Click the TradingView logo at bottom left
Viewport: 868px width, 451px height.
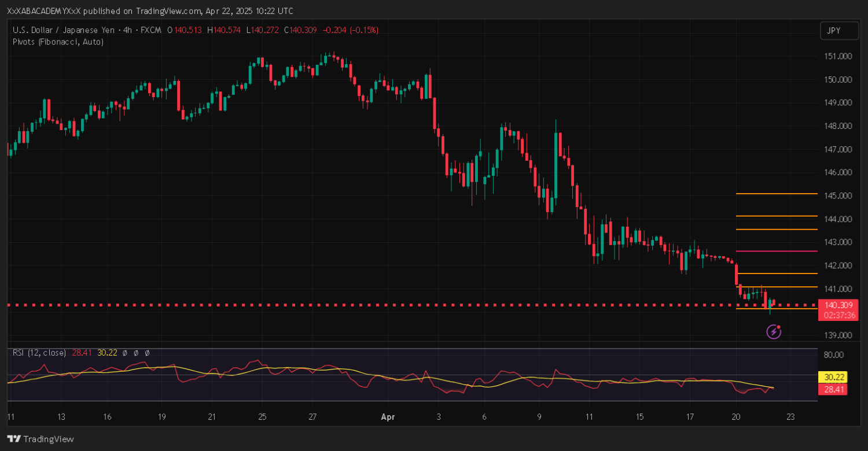pos(41,439)
